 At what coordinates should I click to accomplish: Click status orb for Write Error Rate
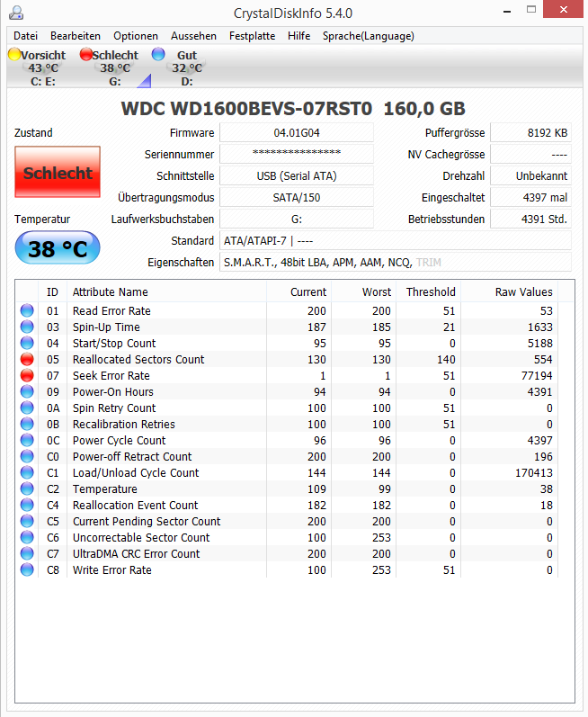click(x=27, y=570)
